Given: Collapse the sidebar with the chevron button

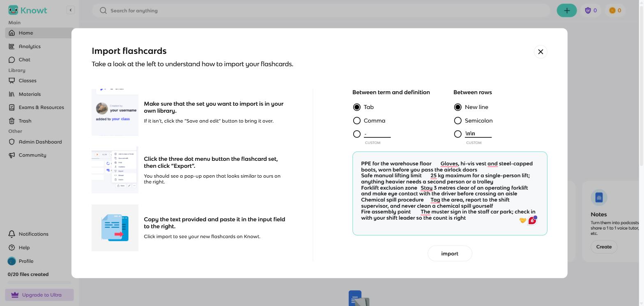Looking at the screenshot, I should coord(71,10).
